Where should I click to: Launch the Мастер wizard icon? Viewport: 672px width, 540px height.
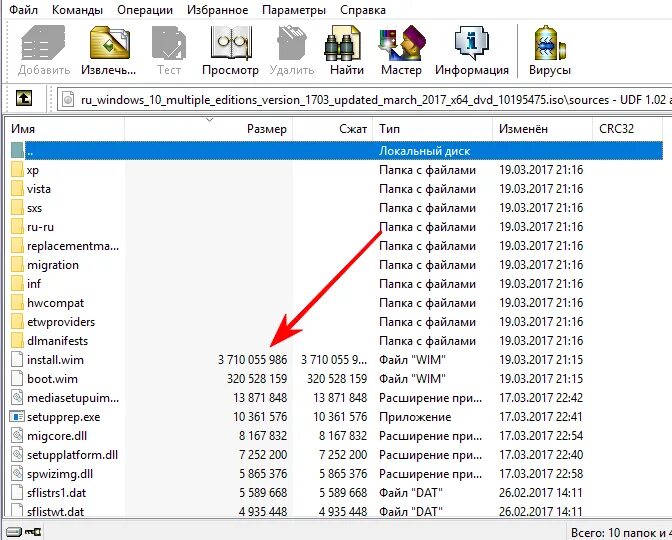point(401,43)
